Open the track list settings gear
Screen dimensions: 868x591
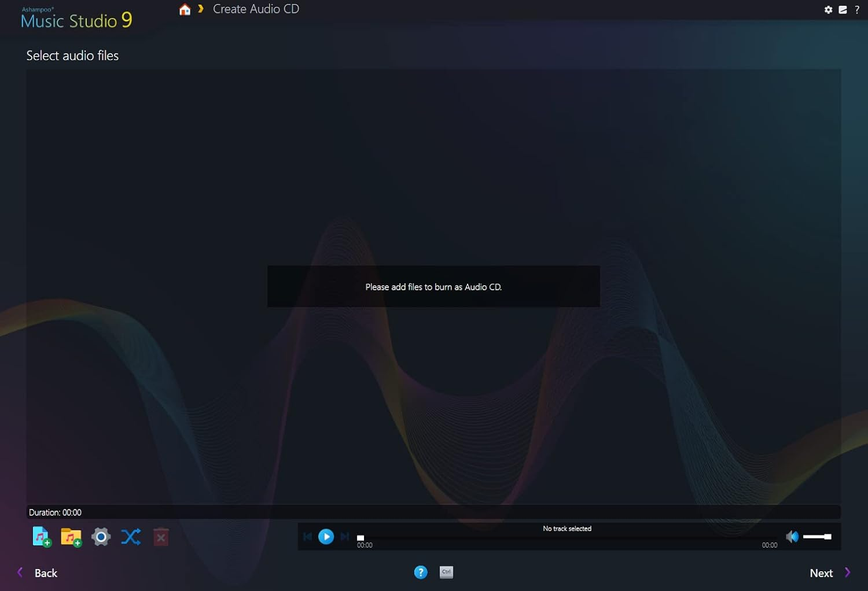point(101,536)
